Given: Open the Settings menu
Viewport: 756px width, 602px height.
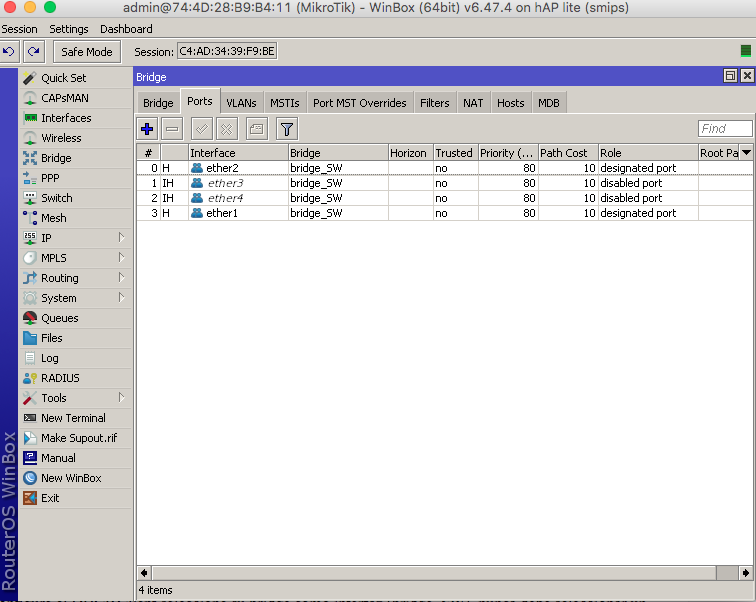Looking at the screenshot, I should pos(68,29).
